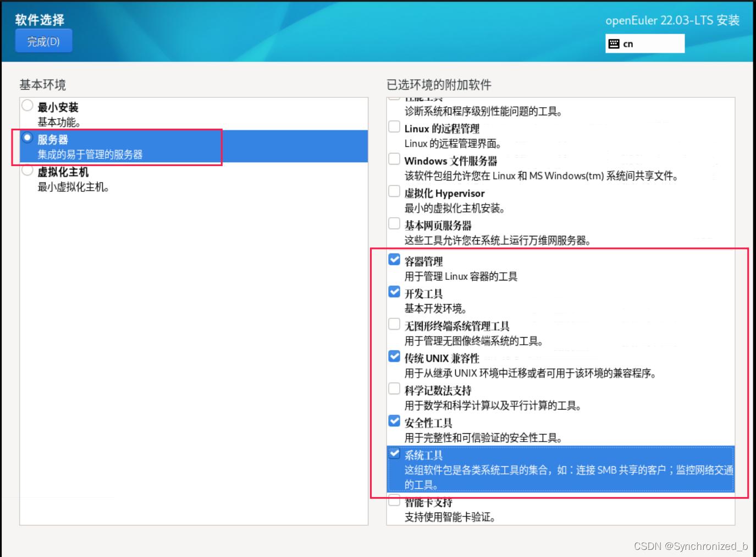Uncheck 传统 UNIX 兼容性

(x=394, y=356)
